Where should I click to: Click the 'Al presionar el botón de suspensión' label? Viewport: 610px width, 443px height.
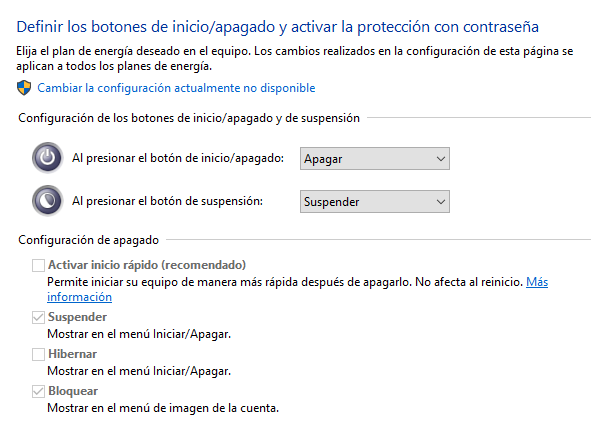(x=167, y=202)
